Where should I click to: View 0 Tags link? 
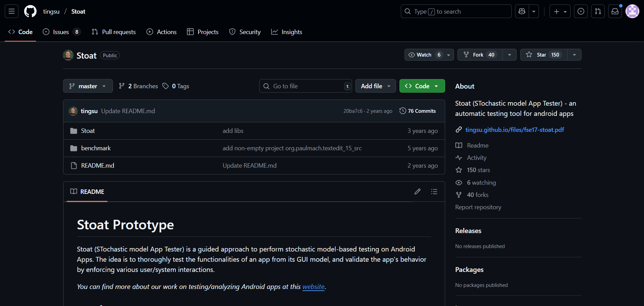click(x=176, y=86)
